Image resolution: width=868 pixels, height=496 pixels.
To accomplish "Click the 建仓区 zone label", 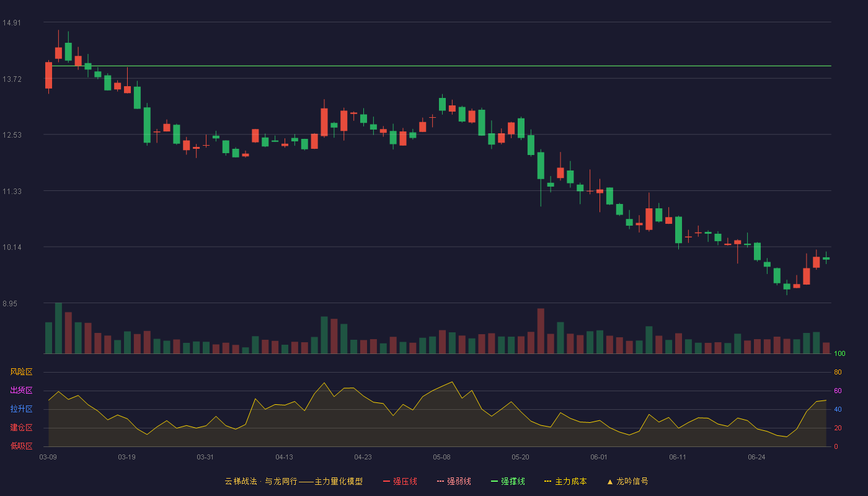I will coord(21,428).
